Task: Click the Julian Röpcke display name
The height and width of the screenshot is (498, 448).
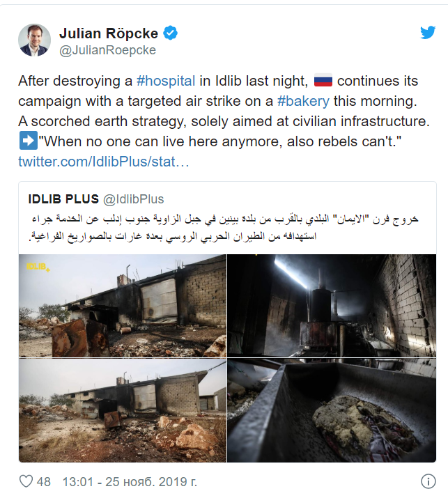Action: 109,33
